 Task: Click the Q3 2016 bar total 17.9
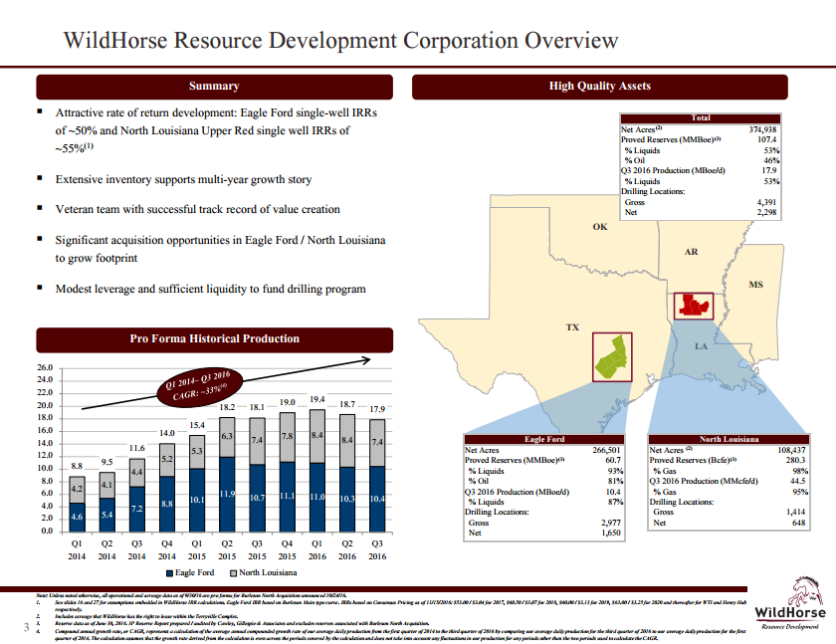(x=377, y=409)
